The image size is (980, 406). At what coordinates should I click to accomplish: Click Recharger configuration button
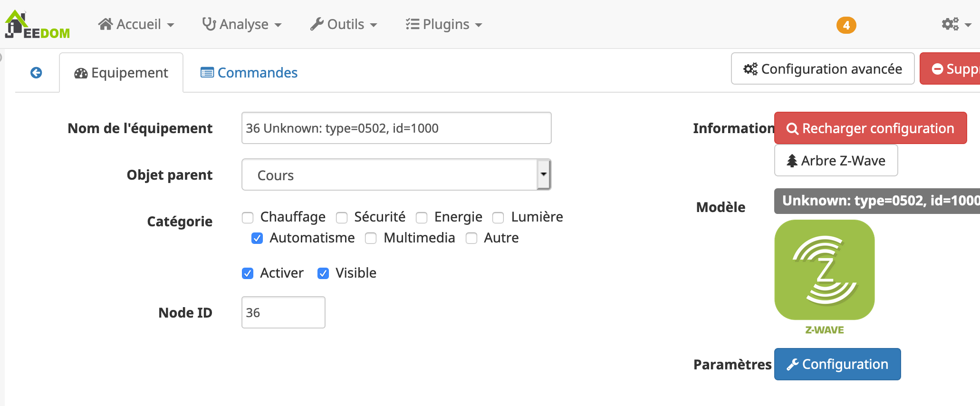(870, 128)
